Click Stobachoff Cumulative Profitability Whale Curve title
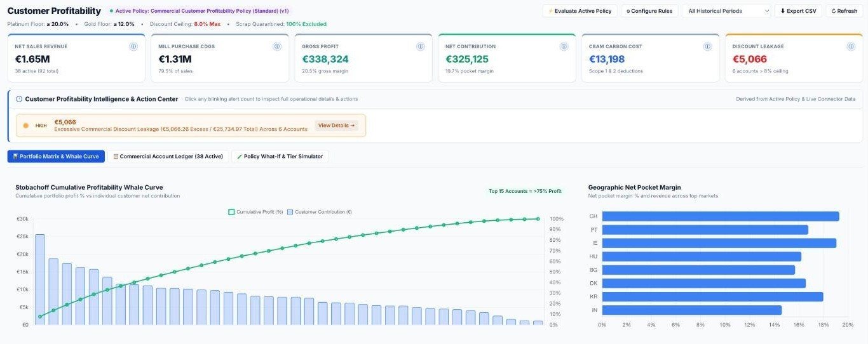 point(89,187)
